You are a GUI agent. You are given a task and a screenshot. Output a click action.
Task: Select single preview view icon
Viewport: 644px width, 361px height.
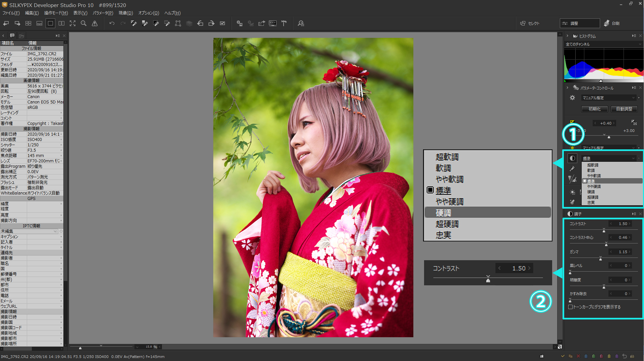pos(50,23)
